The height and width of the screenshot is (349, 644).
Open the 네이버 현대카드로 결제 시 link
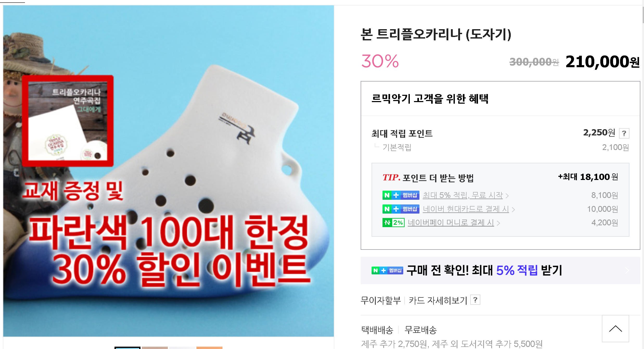[466, 209]
